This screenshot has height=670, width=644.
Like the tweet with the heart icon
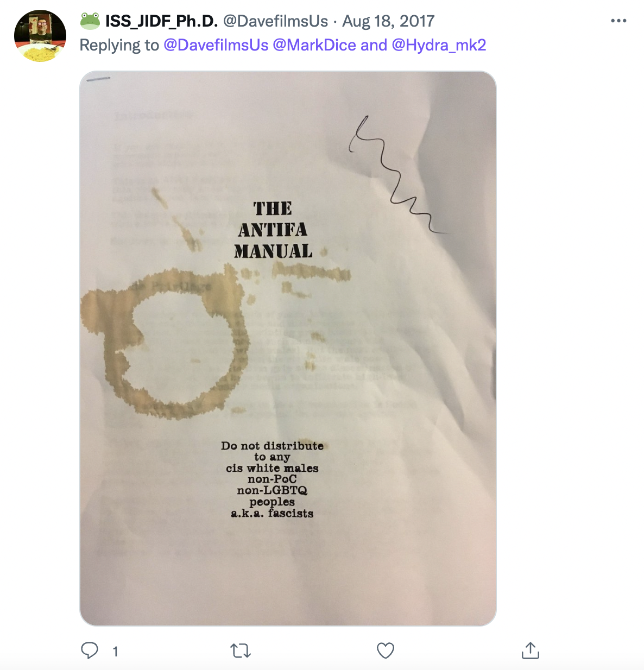coord(386,650)
